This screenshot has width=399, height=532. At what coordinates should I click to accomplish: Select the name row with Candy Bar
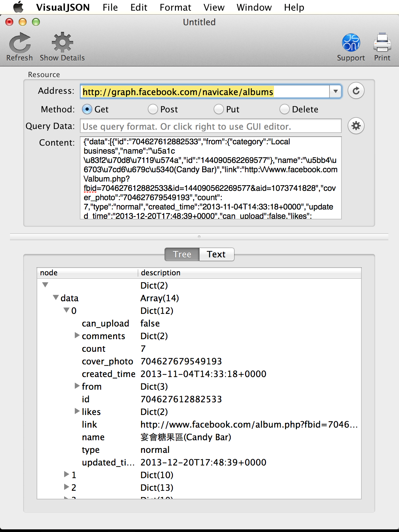pyautogui.click(x=199, y=437)
